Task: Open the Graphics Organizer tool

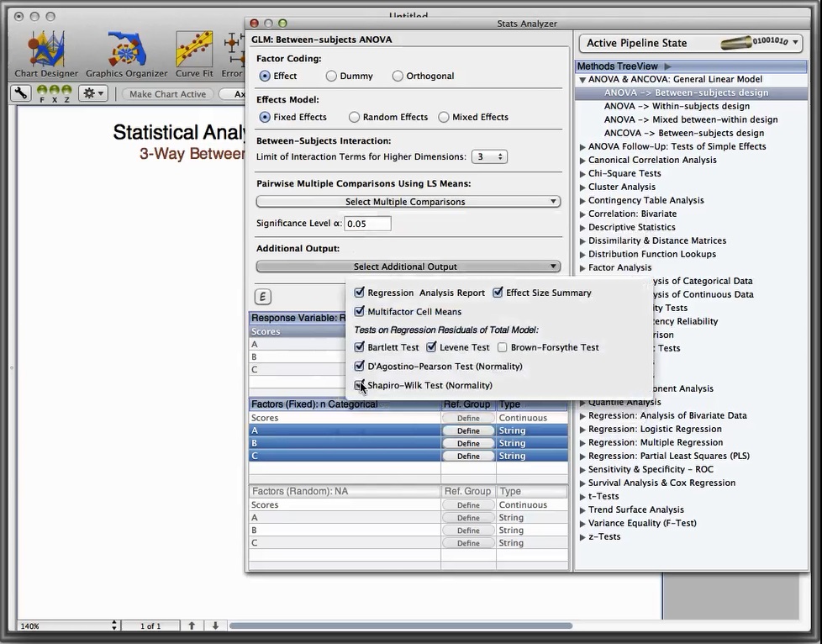Action: [126, 54]
